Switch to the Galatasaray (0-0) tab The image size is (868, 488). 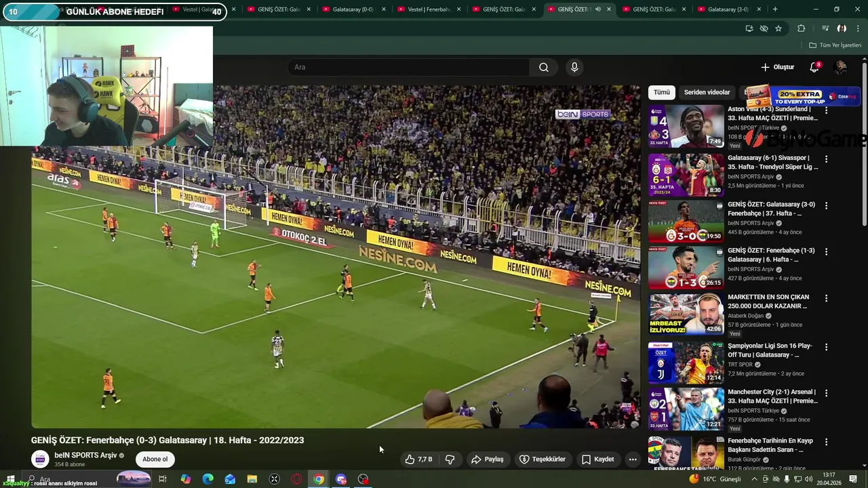click(x=354, y=9)
